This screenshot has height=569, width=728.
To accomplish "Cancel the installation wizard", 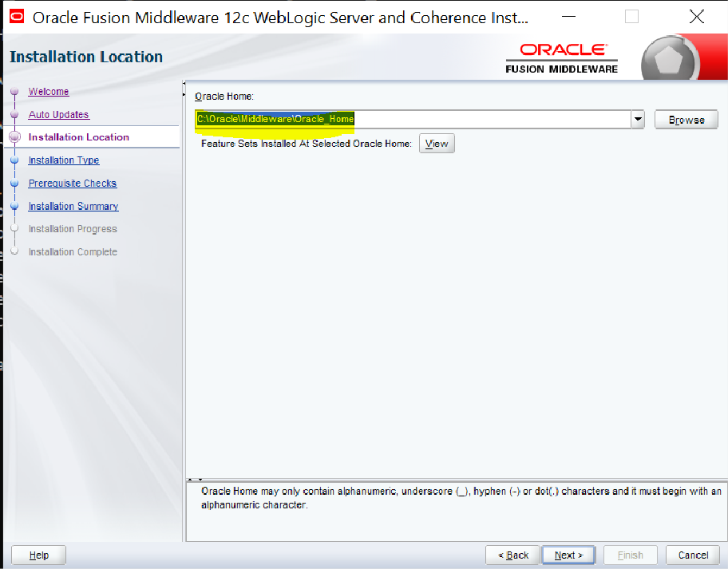I will click(x=693, y=555).
